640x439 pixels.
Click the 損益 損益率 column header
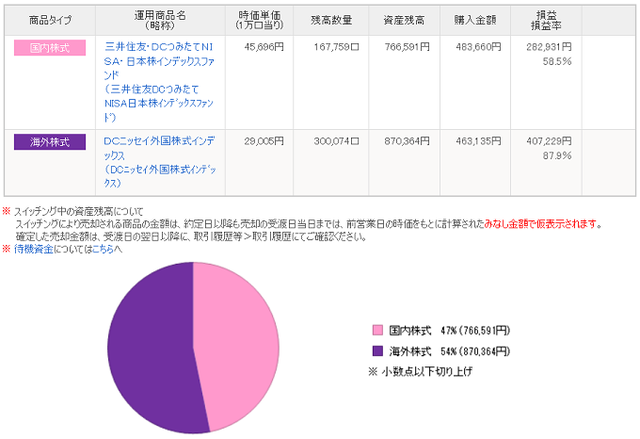pos(546,20)
